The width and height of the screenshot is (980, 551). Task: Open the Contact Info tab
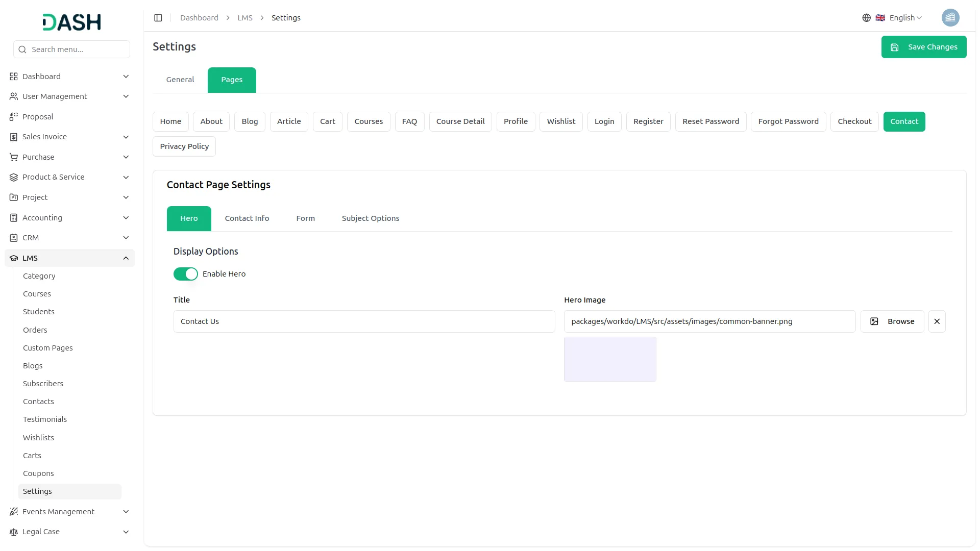pyautogui.click(x=247, y=218)
